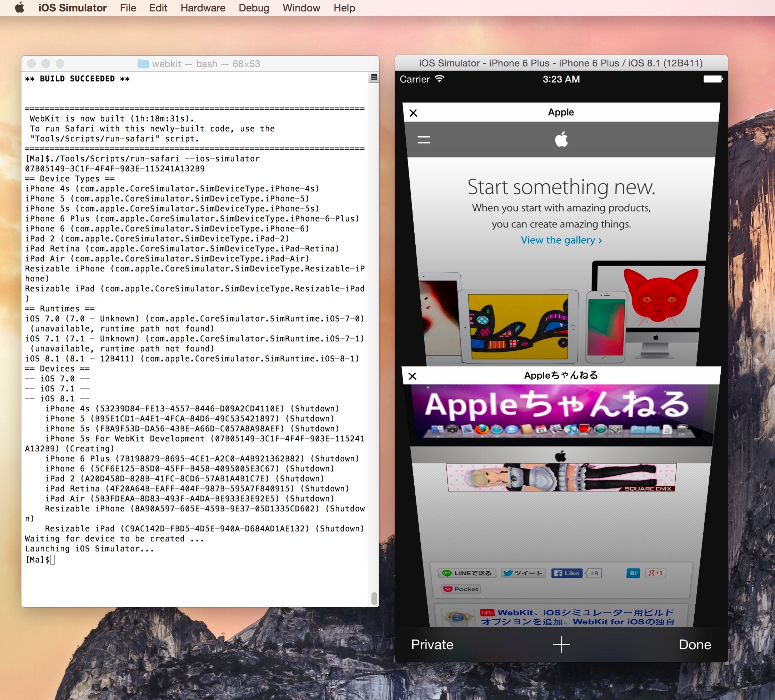This screenshot has width=775, height=700.
Task: Open the hamburger menu on Apple page
Action: coord(424,140)
